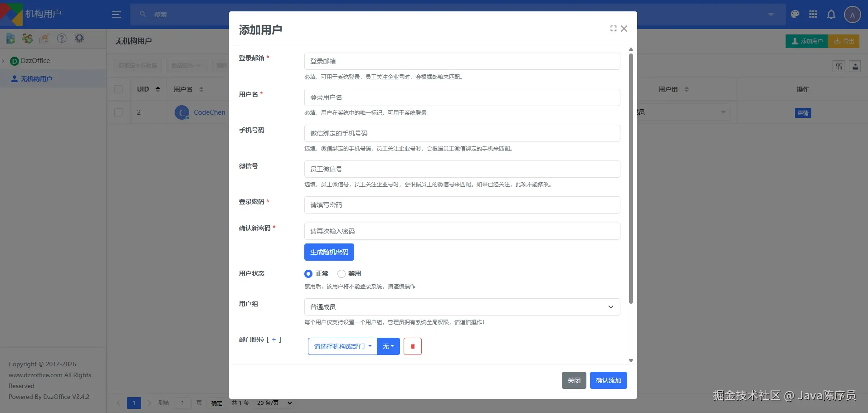Viewport: 868px width, 413px height.
Task: Open the help question mark icon
Action: [x=62, y=39]
